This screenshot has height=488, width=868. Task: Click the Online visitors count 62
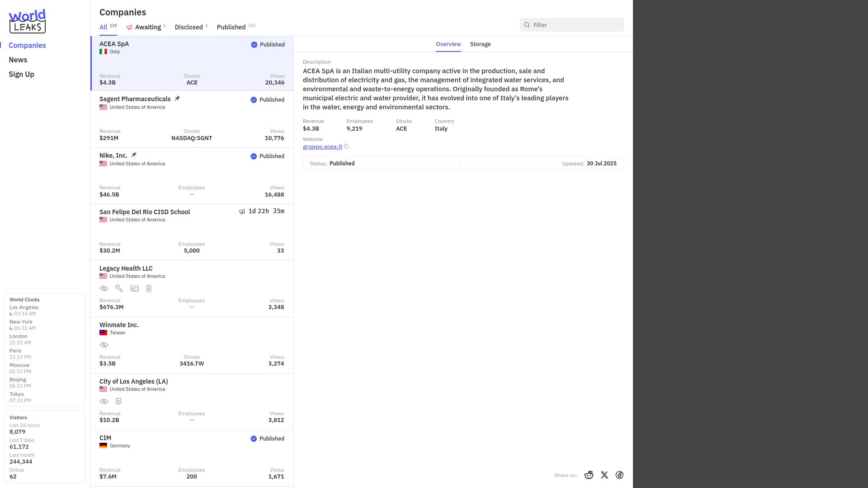tap(13, 477)
